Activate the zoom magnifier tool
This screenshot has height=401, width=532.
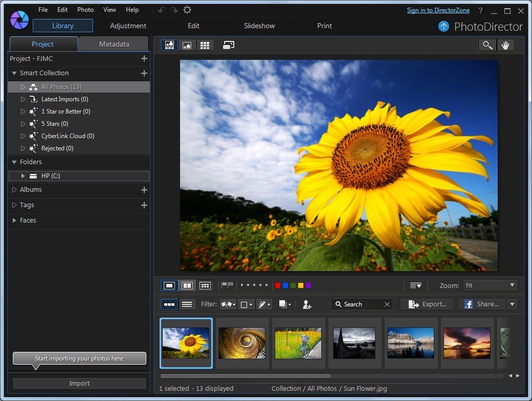485,45
